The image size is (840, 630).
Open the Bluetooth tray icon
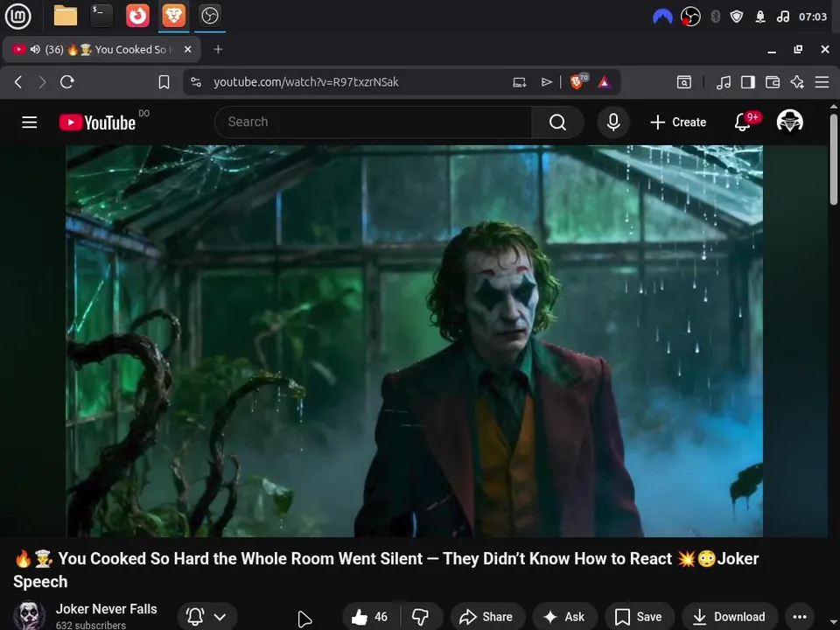(715, 17)
